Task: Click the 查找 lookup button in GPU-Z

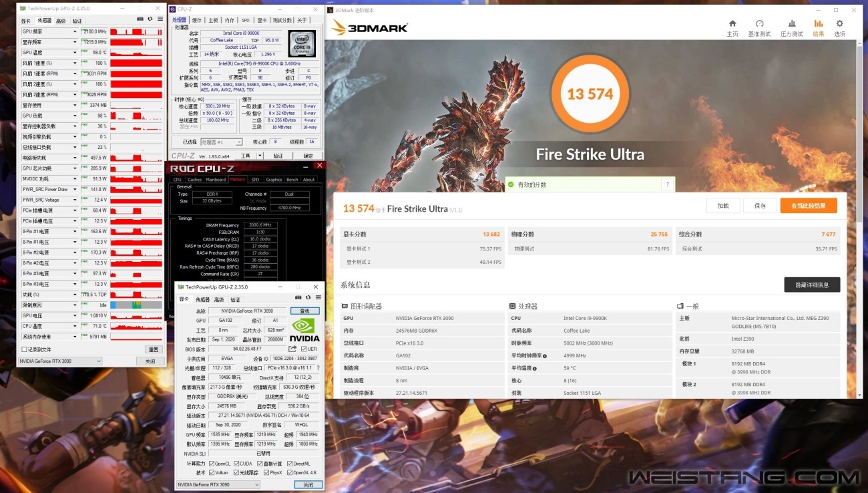Action: tap(305, 311)
